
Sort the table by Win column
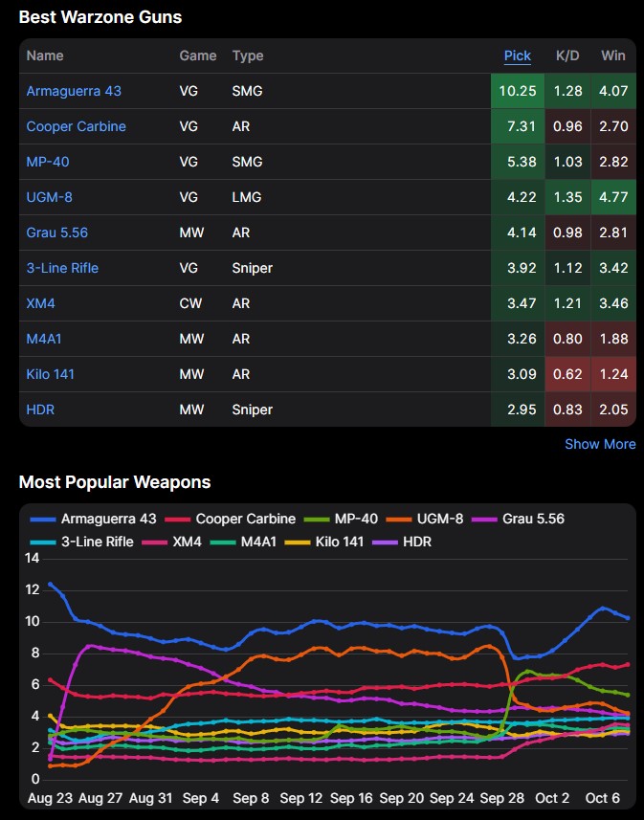click(613, 55)
